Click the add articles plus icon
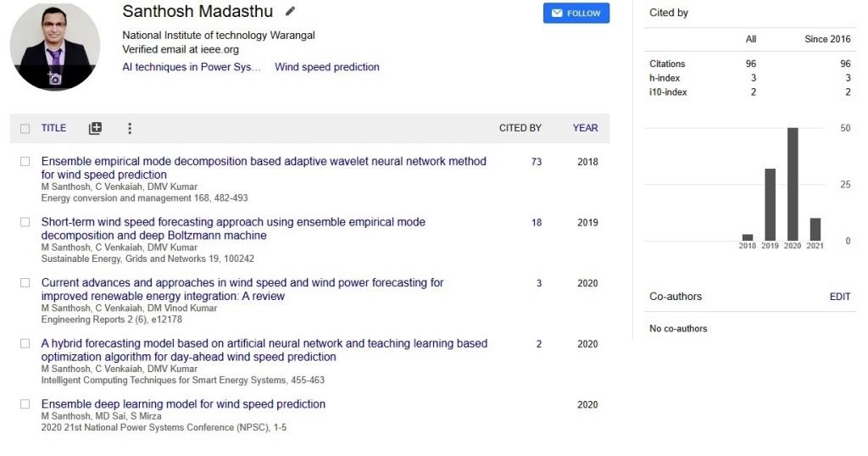This screenshot has height=456, width=868. pos(95,128)
